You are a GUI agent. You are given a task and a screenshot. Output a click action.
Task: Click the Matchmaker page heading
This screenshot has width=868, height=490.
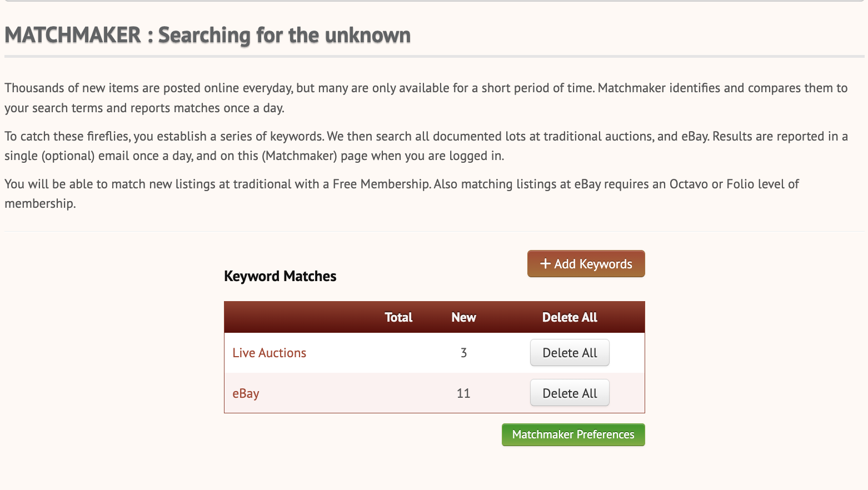click(207, 34)
